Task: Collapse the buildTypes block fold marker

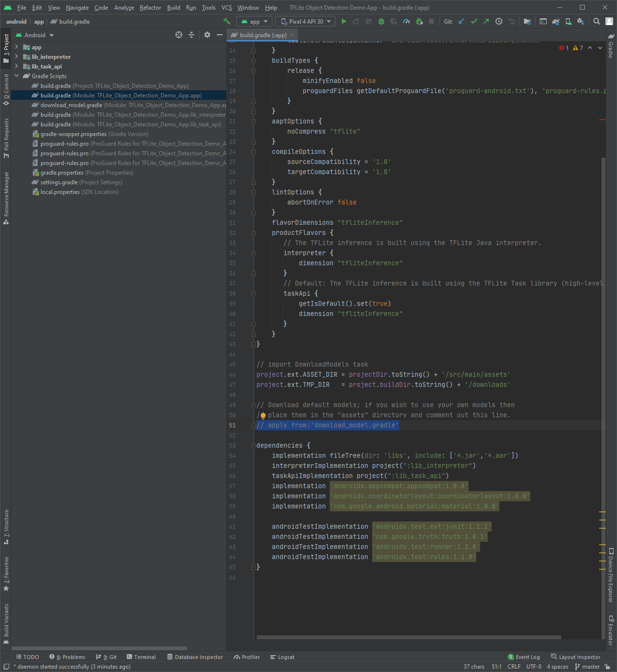Action: coord(254,60)
